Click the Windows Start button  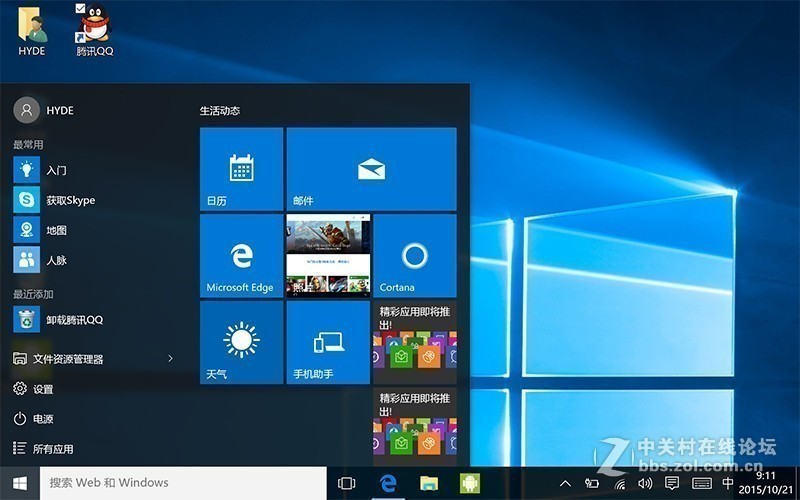tap(19, 483)
